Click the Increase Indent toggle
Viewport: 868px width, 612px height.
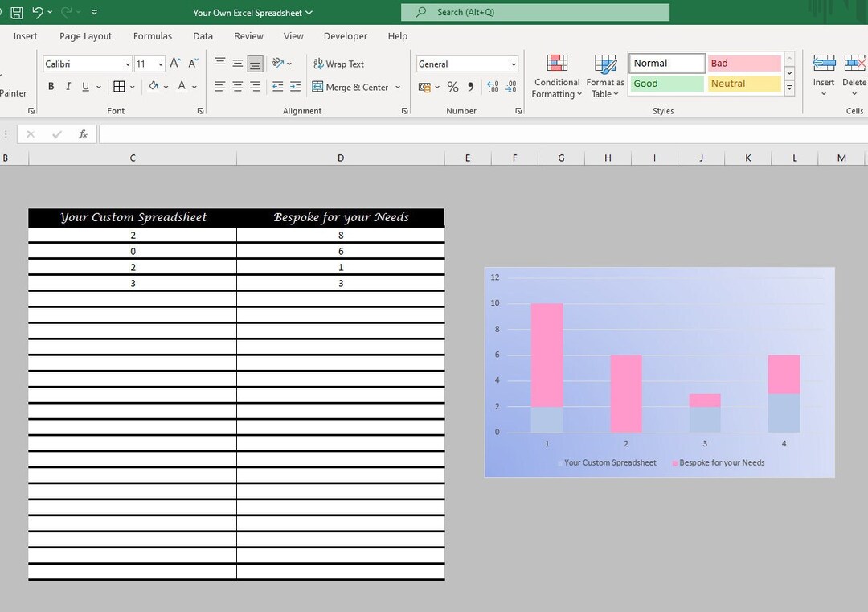[295, 86]
